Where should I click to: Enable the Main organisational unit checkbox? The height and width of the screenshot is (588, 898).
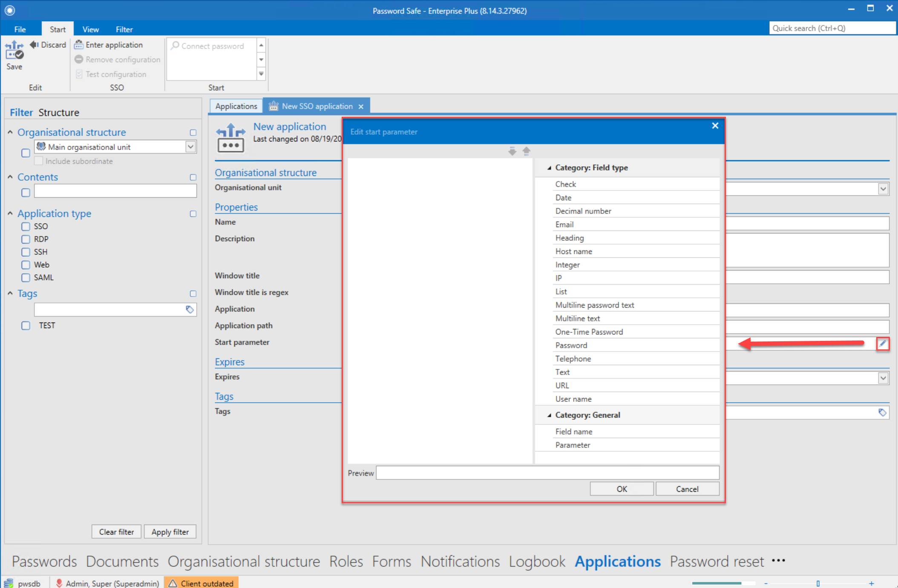tap(26, 153)
